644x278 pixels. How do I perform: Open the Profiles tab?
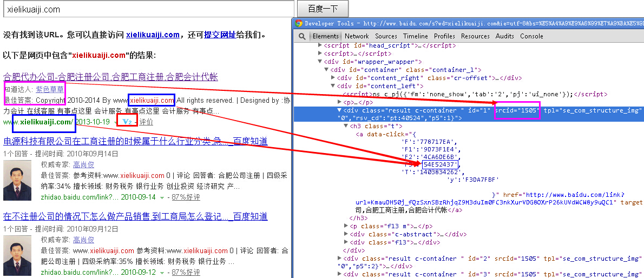444,36
